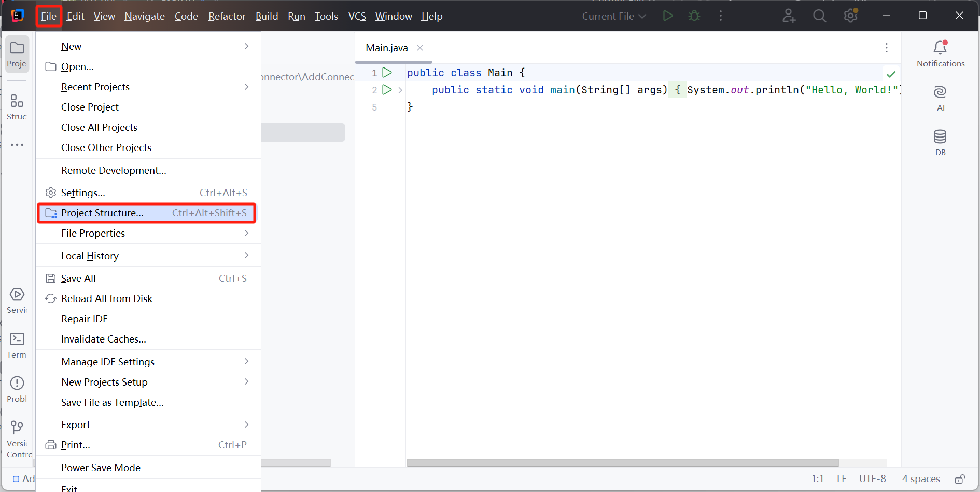The width and height of the screenshot is (980, 492).
Task: Open the Services tool window
Action: tap(17, 295)
